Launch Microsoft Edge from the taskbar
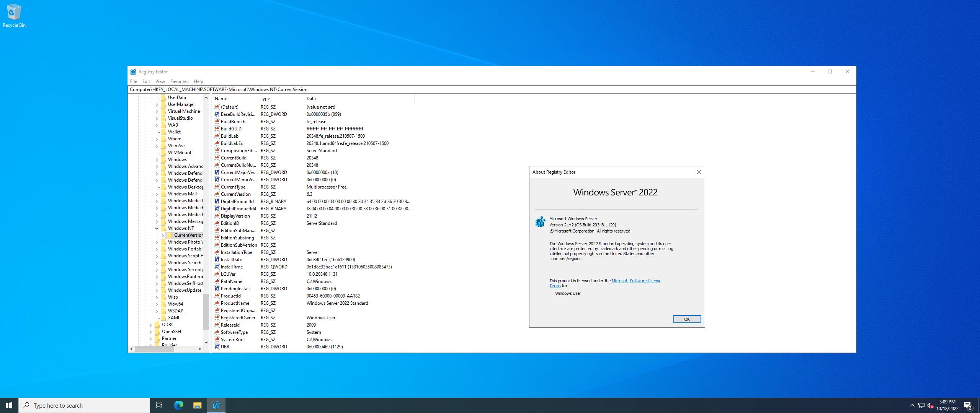The height and width of the screenshot is (413, 980). coord(178,405)
